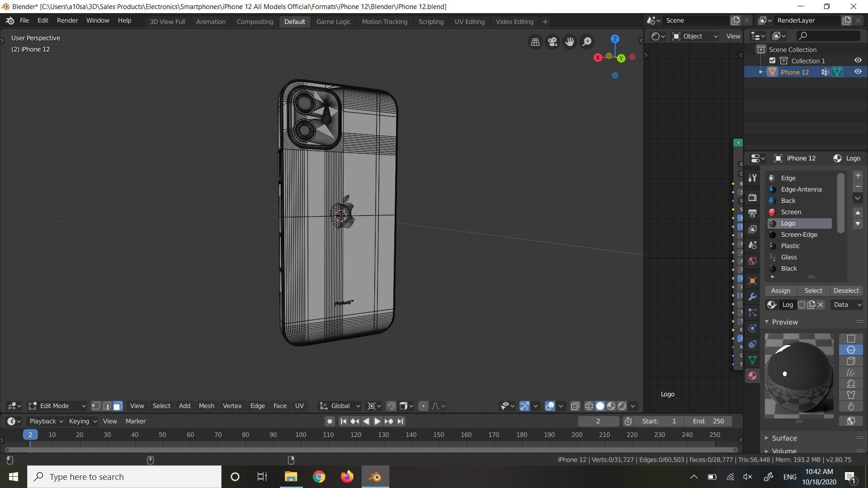Viewport: 868px width, 488px height.
Task: Move material slot up
Action: tap(858, 212)
